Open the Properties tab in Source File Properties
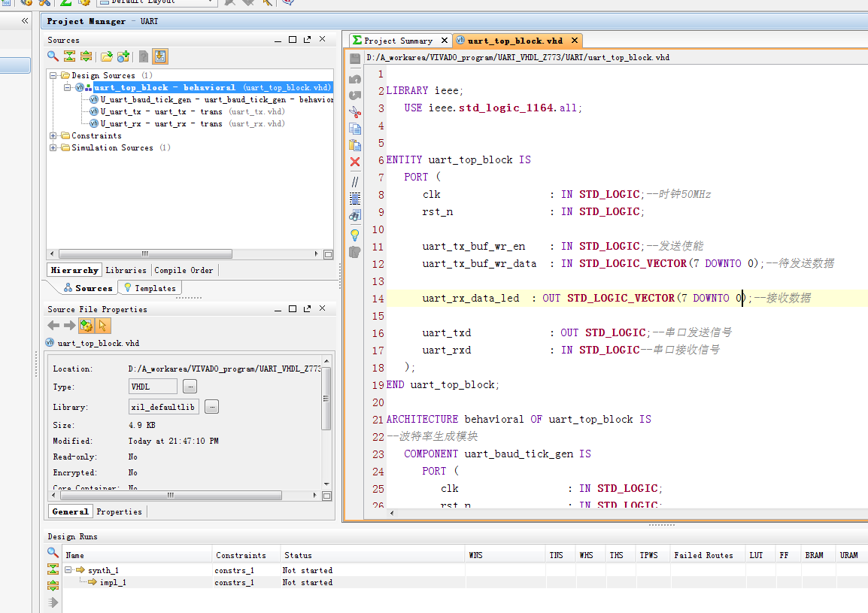The height and width of the screenshot is (613, 868). coord(119,511)
